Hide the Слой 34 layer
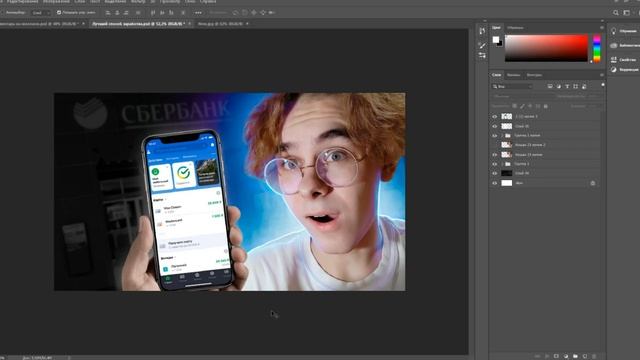The height and width of the screenshot is (360, 640). pyautogui.click(x=495, y=173)
